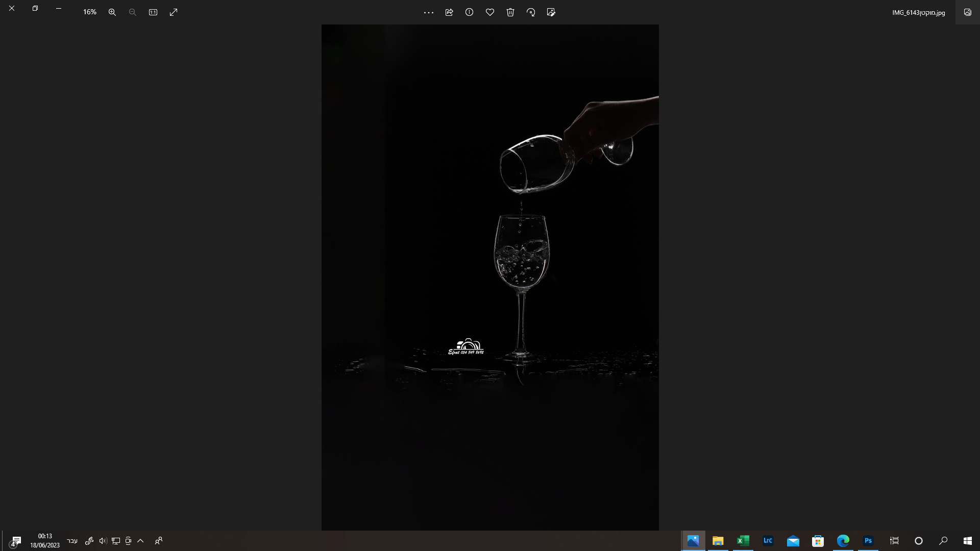
Task: Open Lightroom Classic from the taskbar
Action: (768, 541)
